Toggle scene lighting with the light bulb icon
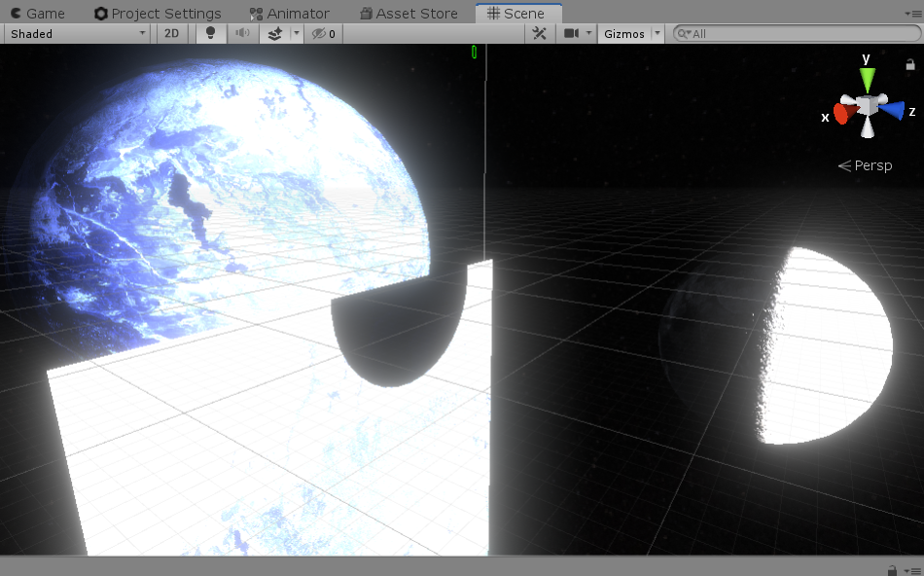 (210, 33)
